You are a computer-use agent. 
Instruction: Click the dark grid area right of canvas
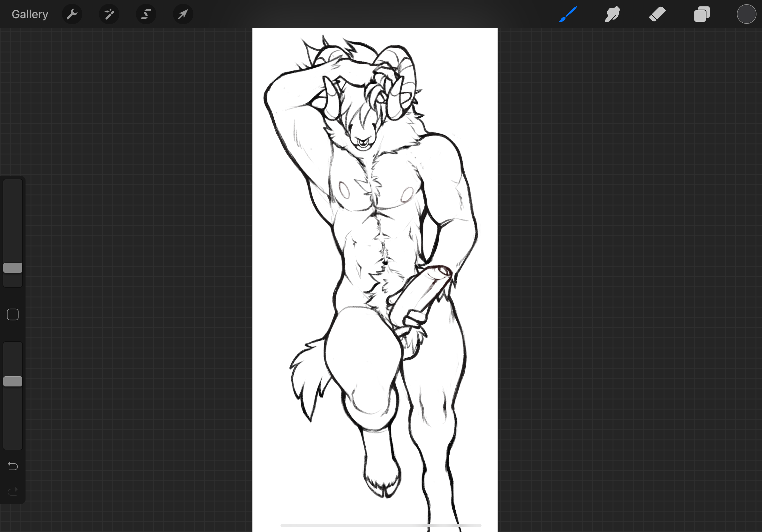[x=631, y=265]
